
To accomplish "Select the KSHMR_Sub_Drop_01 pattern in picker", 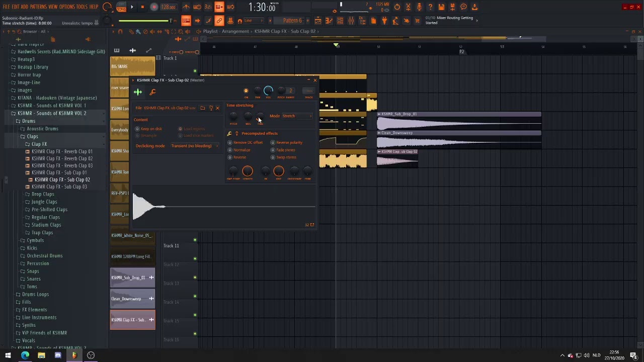I will pyautogui.click(x=133, y=278).
